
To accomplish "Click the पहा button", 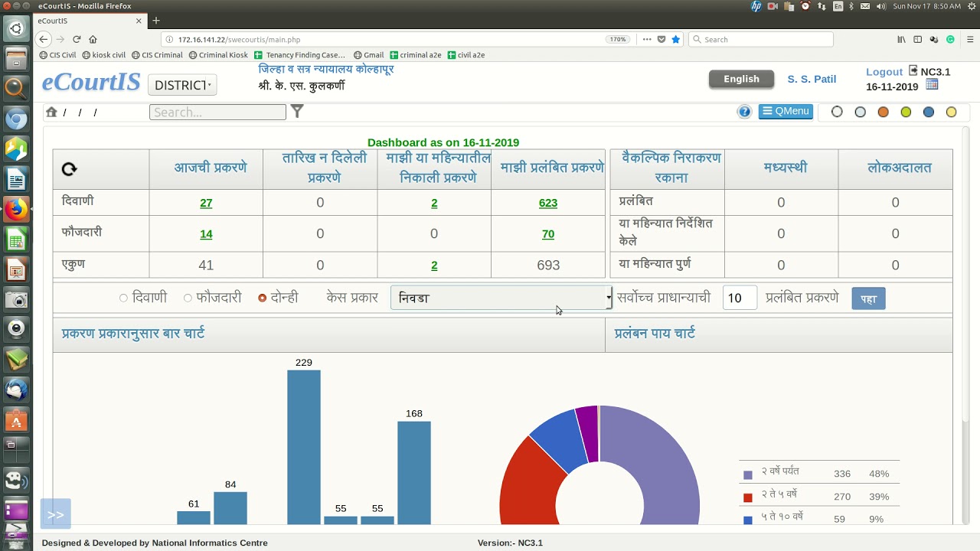I will (868, 298).
